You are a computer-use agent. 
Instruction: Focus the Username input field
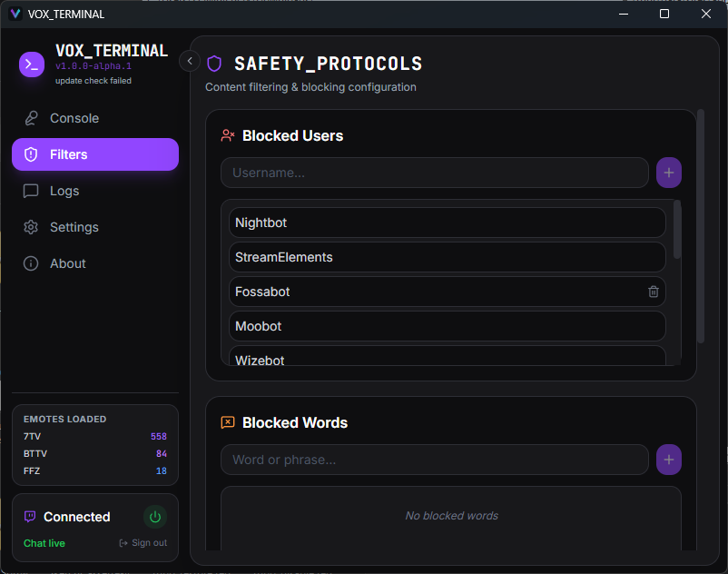pyautogui.click(x=435, y=173)
